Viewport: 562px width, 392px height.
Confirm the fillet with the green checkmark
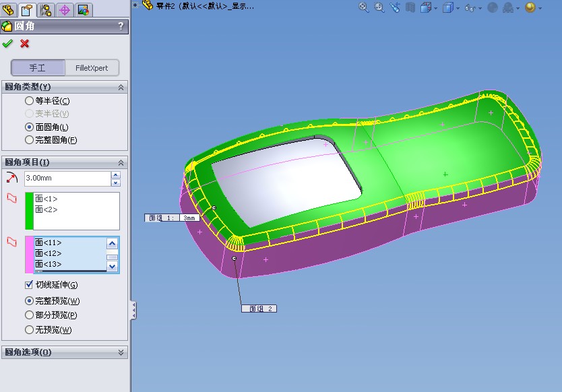tap(7, 44)
